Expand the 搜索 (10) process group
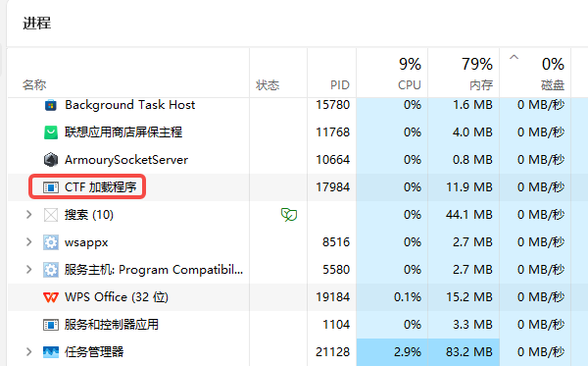The height and width of the screenshot is (366, 588). pyautogui.click(x=28, y=215)
